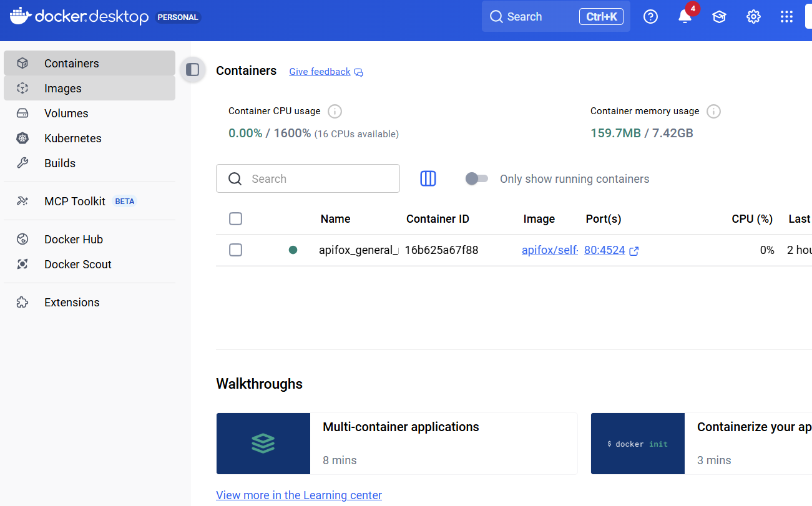Click the MCP Toolkit icon in sidebar
Image resolution: width=812 pixels, height=506 pixels.
[22, 201]
